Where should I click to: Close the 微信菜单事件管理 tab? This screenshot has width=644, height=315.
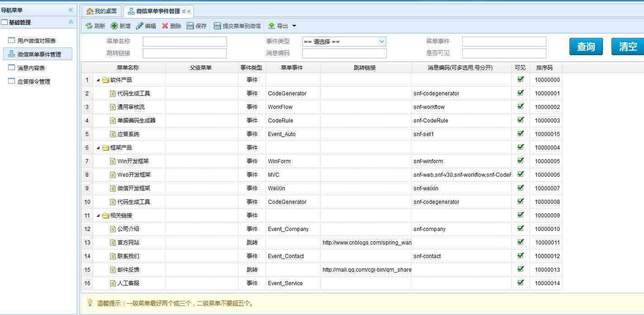pyautogui.click(x=188, y=11)
